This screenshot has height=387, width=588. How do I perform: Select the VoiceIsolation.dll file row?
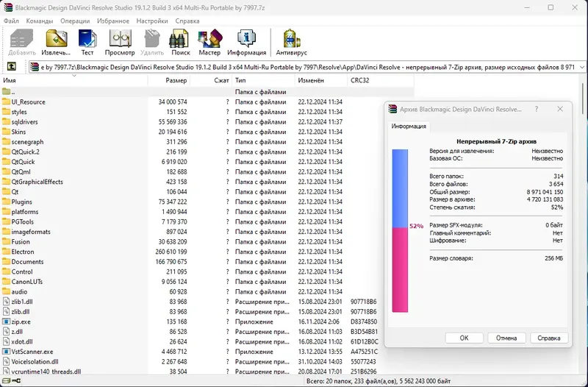(207, 361)
